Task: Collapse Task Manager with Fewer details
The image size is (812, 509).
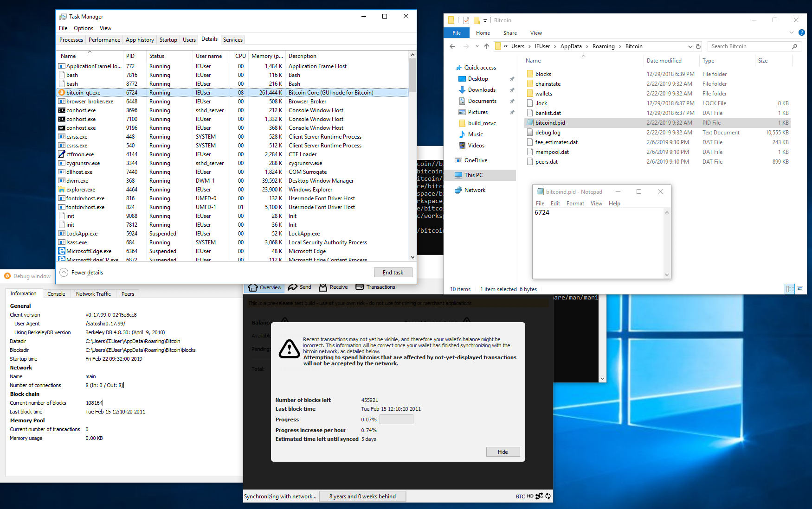Action: pos(81,272)
